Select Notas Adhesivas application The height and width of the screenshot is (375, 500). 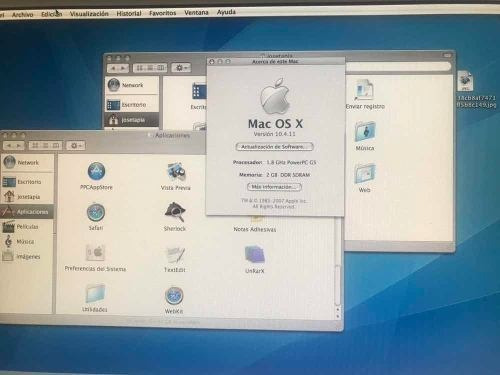[x=255, y=229]
